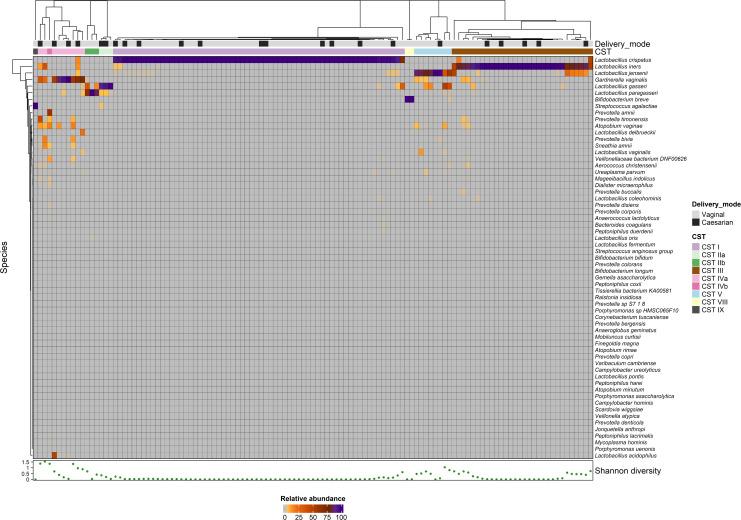Click the 'Lactobacillus gasseri' row label
This screenshot has width=741, height=520.
click(620, 87)
